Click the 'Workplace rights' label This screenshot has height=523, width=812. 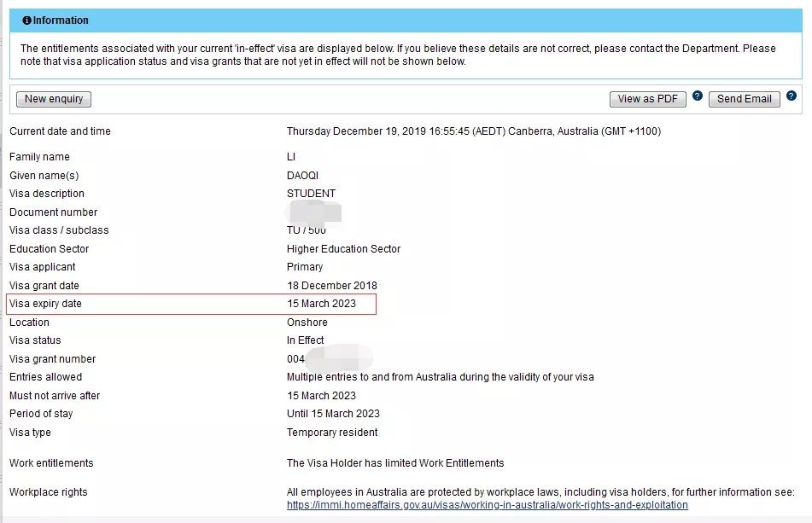click(48, 492)
